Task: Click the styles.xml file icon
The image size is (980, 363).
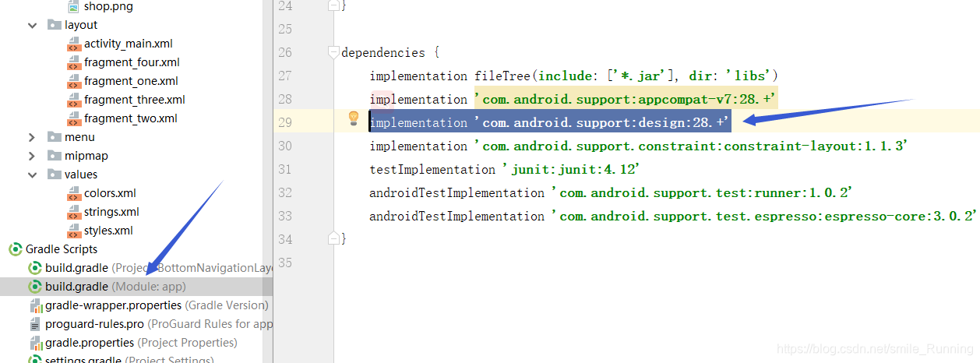Action: point(73,231)
